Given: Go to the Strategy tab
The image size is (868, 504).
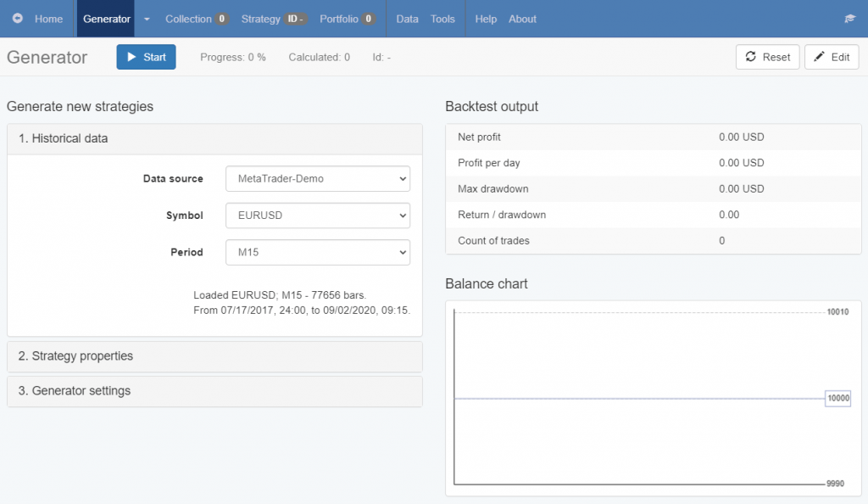Looking at the screenshot, I should [273, 19].
